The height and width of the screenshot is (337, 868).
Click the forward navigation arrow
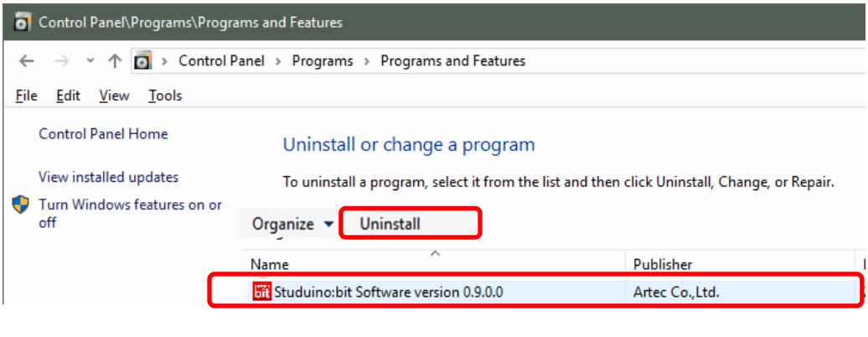[62, 61]
